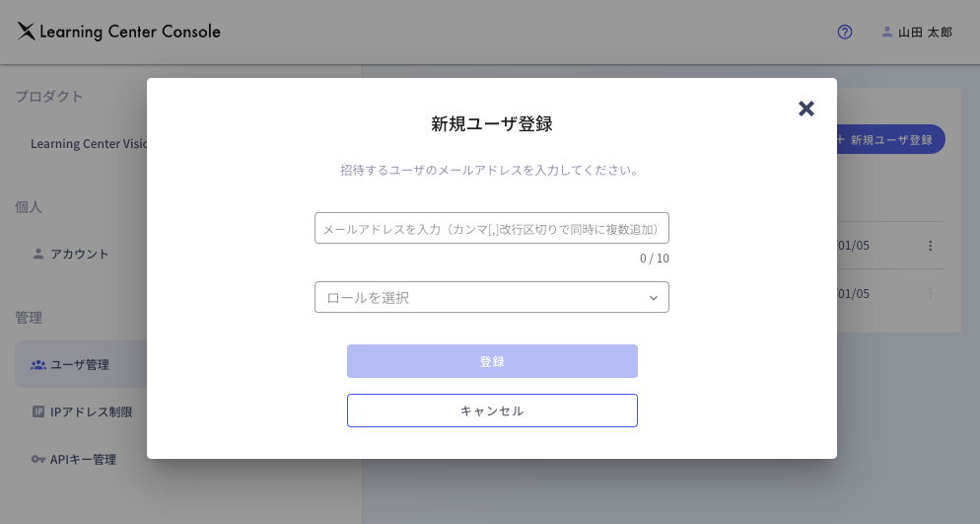This screenshot has height=524, width=980.
Task: Click the user profile icon in header
Action: pyautogui.click(x=887, y=32)
